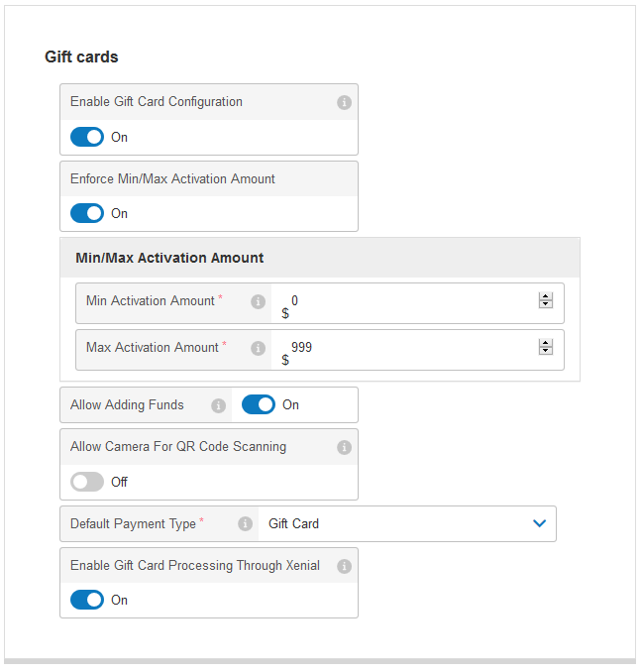Click info icon beside Min Activation Amount
This screenshot has width=641, height=672.
[x=258, y=301]
